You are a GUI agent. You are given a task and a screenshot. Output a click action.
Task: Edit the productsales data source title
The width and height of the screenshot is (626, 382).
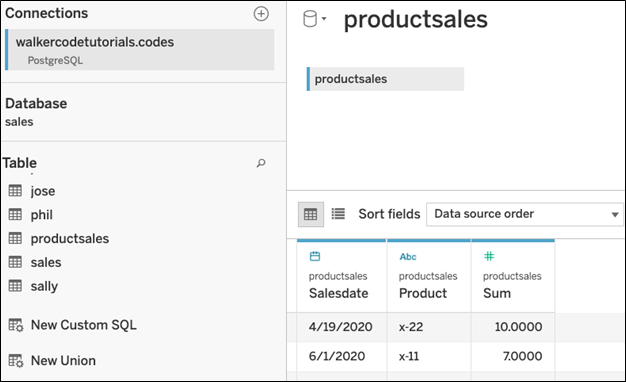(x=416, y=20)
